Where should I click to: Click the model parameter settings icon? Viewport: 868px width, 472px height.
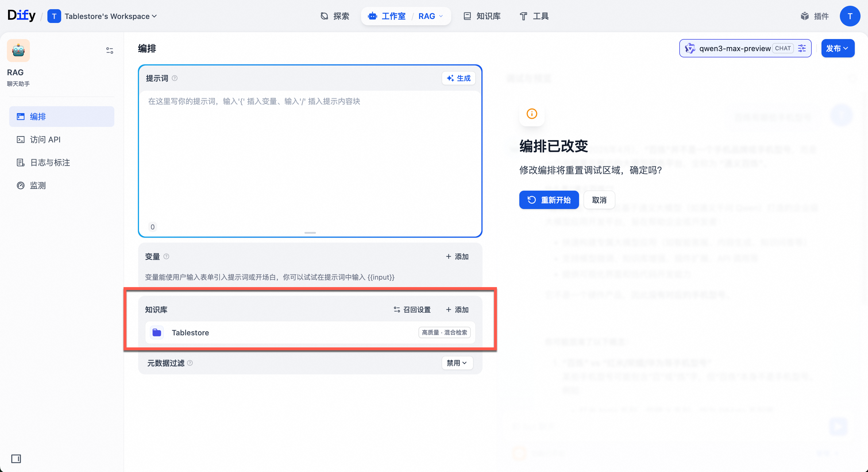[802, 48]
